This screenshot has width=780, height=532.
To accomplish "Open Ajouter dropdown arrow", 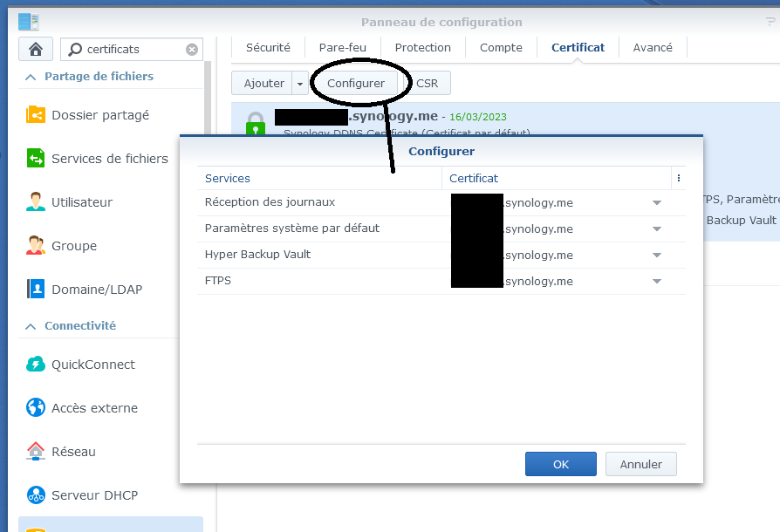I will pos(300,84).
